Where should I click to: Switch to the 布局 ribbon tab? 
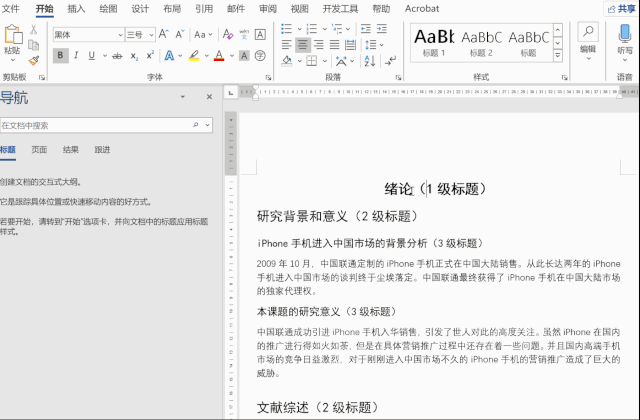pos(172,9)
